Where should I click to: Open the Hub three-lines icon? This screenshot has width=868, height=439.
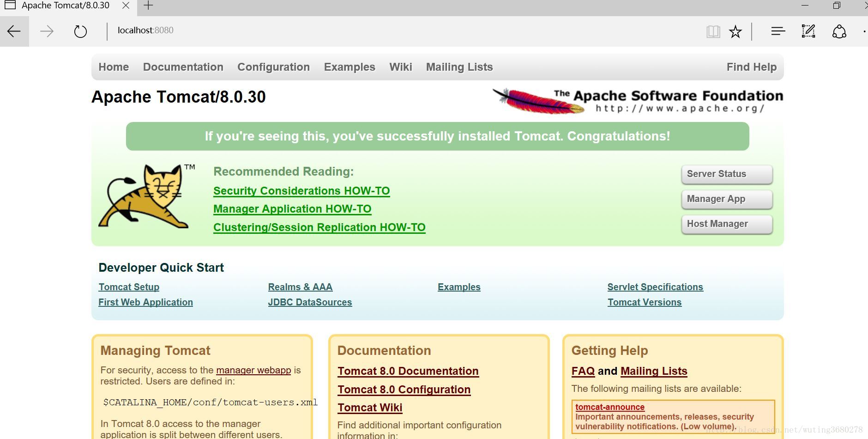pyautogui.click(x=778, y=31)
